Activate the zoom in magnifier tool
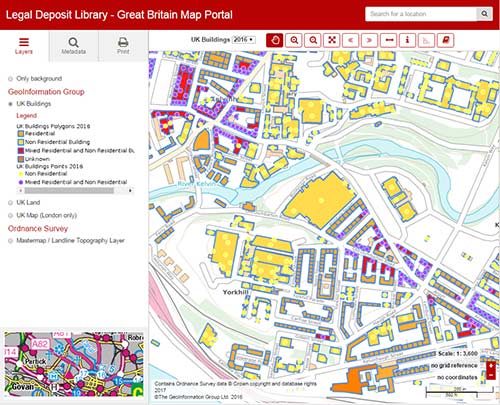This screenshot has height=405, width=500. [x=294, y=40]
